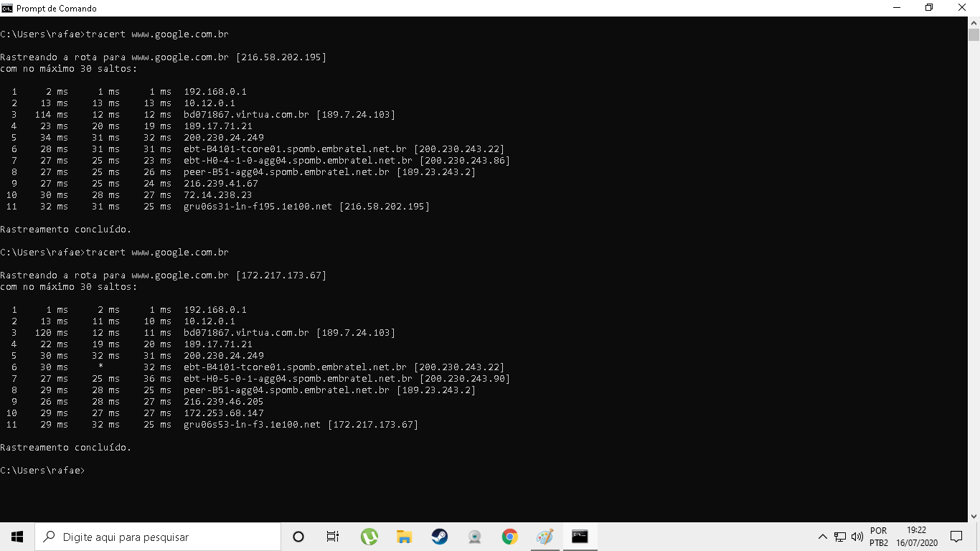Restore down the Prompt de Comando window
The height and width of the screenshot is (551, 980).
coord(929,8)
